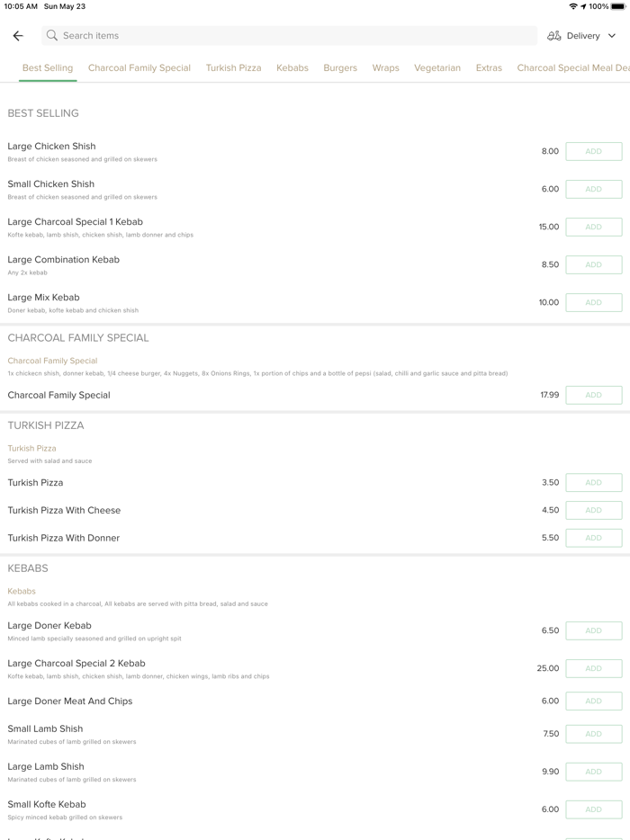Add Small Lamb Shish to order
This screenshot has width=630, height=840.
coord(593,734)
